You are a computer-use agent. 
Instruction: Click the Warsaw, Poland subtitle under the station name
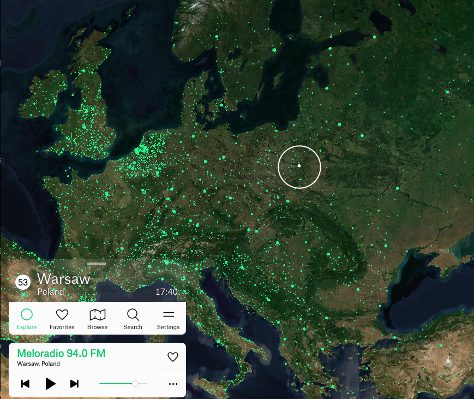(x=38, y=363)
